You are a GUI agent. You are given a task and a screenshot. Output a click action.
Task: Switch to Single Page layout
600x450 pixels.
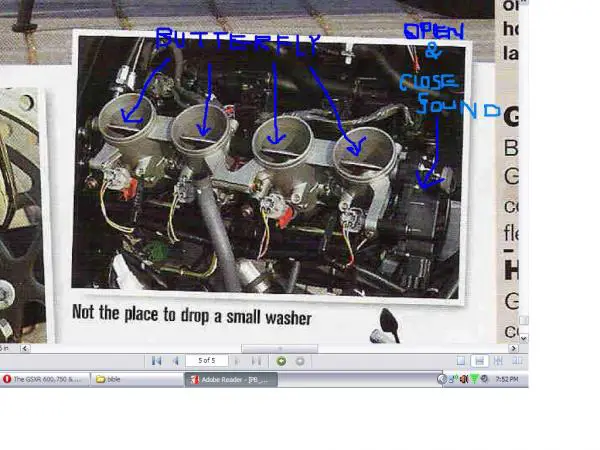[x=461, y=360]
